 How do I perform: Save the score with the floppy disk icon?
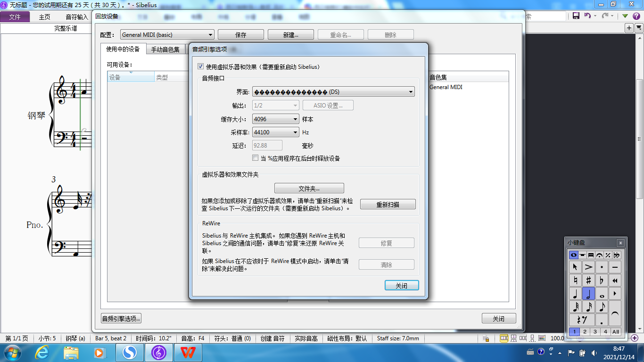576,16
